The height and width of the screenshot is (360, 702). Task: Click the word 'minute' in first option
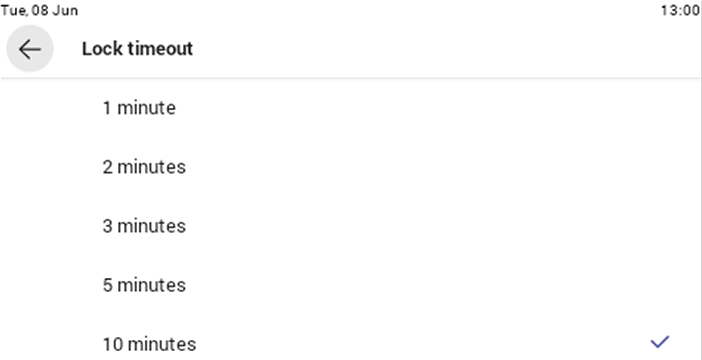(x=146, y=108)
